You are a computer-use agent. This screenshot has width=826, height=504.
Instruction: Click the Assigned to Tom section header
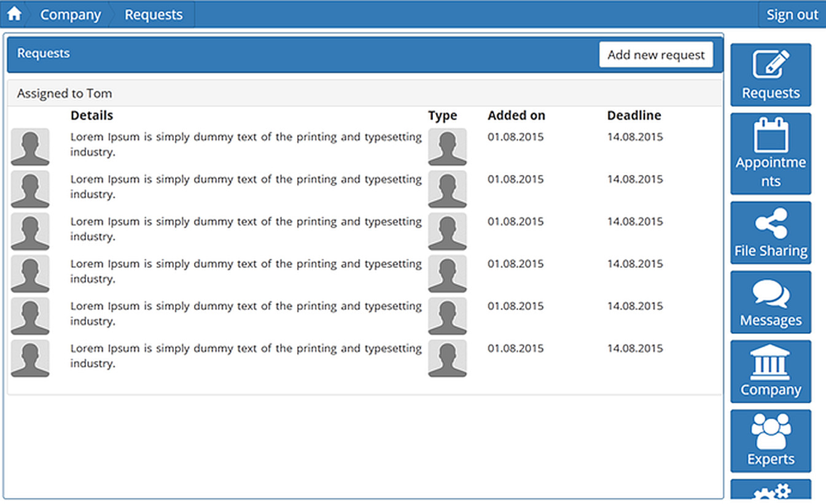pyautogui.click(x=64, y=94)
